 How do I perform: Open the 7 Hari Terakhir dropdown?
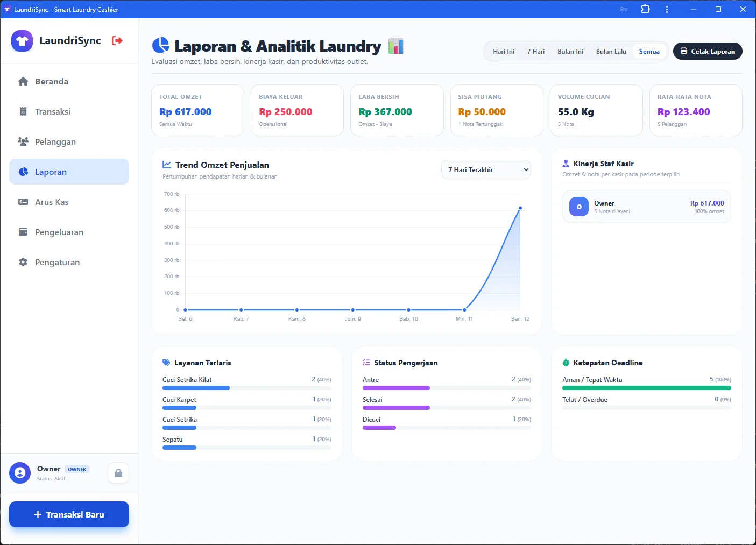[486, 169]
